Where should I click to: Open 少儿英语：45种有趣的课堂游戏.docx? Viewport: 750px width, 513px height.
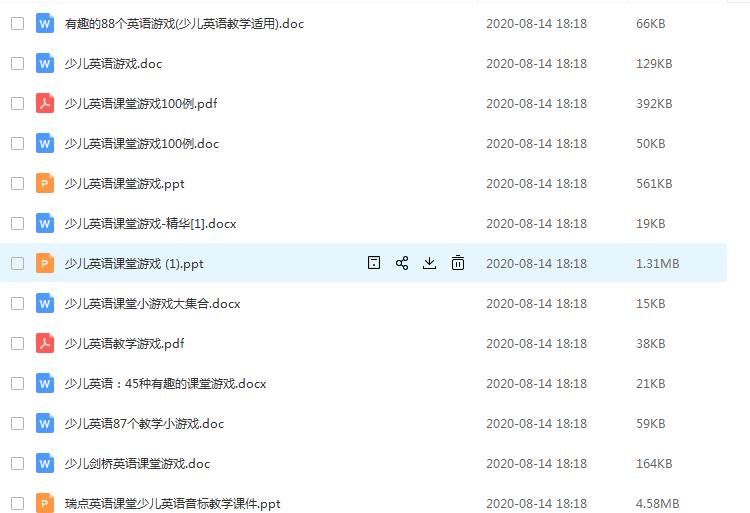point(165,383)
